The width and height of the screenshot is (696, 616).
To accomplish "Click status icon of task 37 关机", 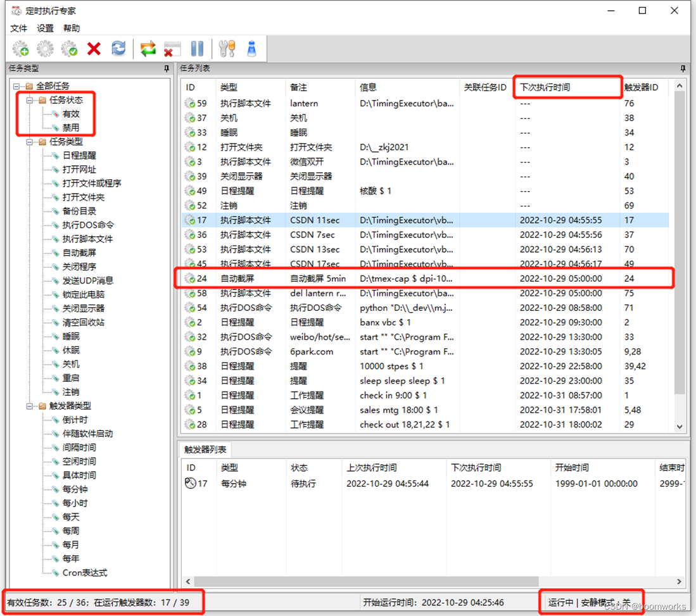I will click(x=190, y=118).
